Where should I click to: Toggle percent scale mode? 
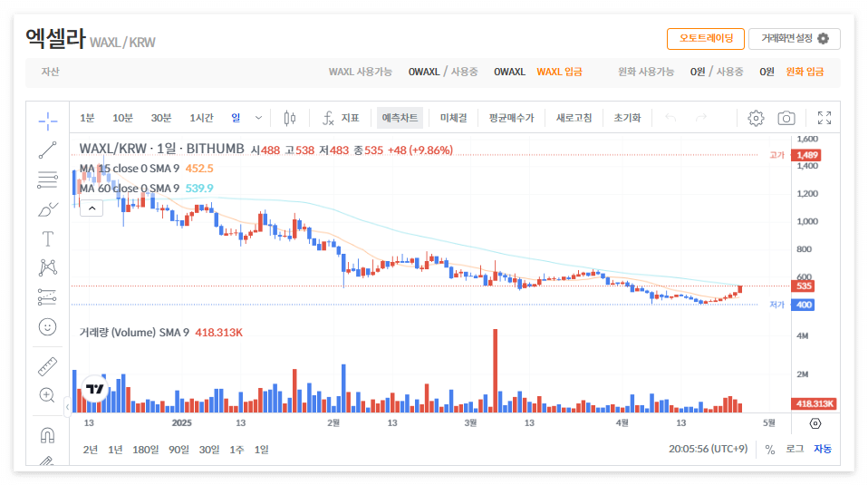point(769,449)
